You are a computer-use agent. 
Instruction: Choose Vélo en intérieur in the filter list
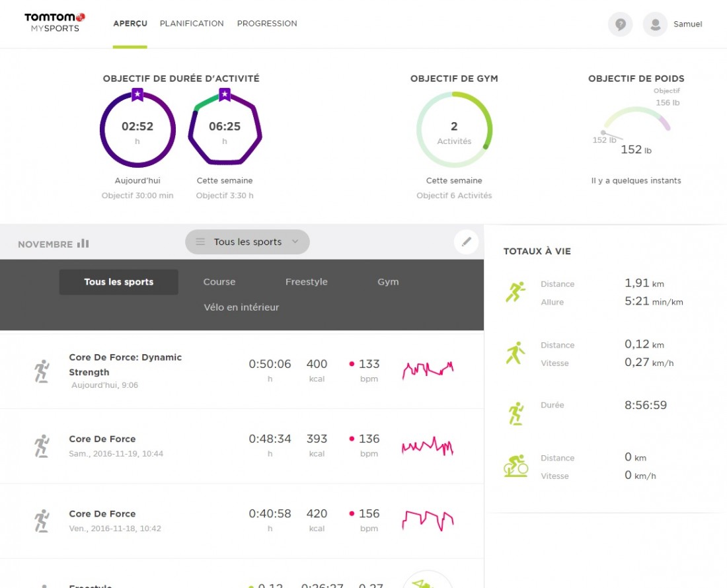[241, 307]
